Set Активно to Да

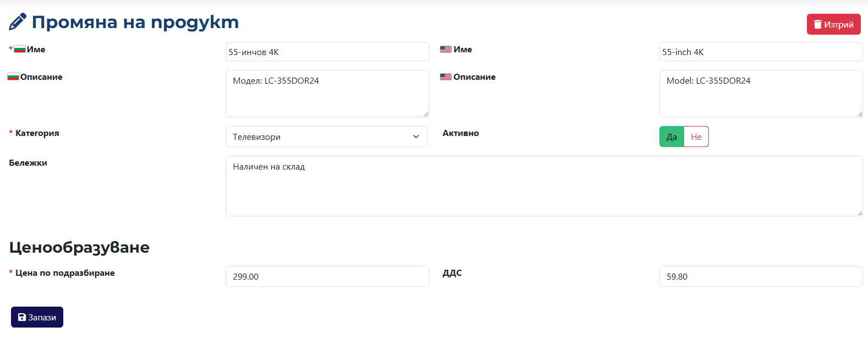tap(672, 137)
